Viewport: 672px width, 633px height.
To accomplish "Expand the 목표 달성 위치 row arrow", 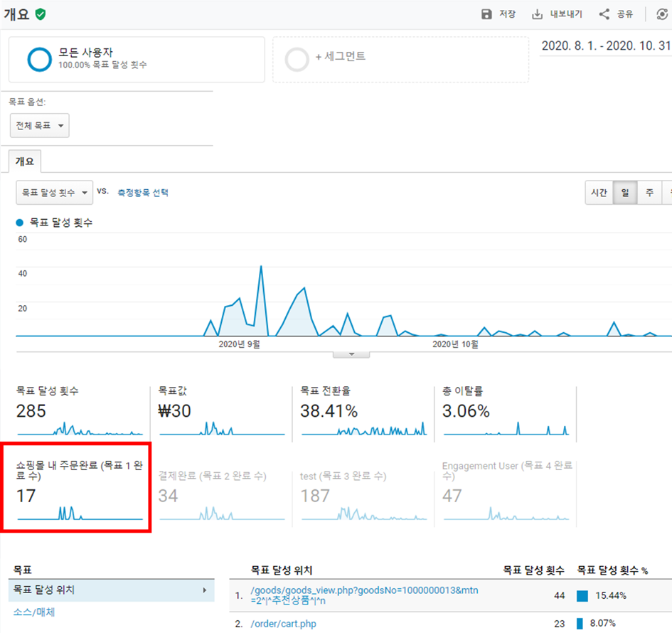I will (205, 590).
